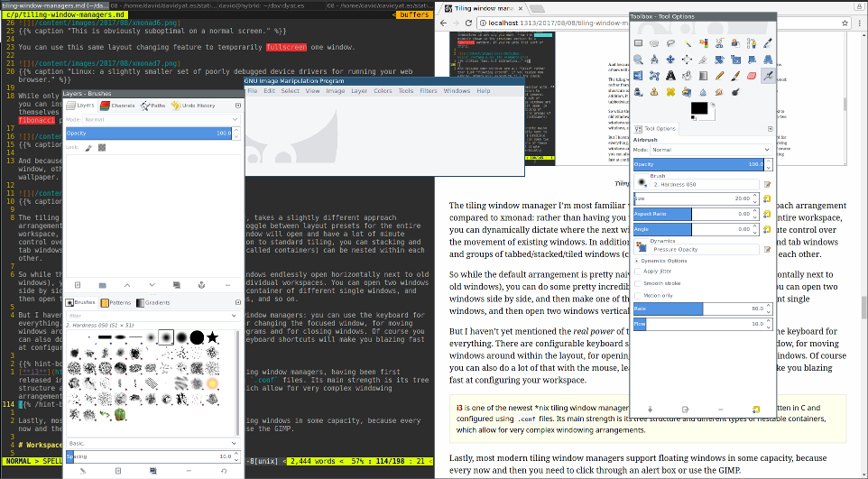Select the Clone stamp tool
868x479 pixels.
click(x=654, y=92)
